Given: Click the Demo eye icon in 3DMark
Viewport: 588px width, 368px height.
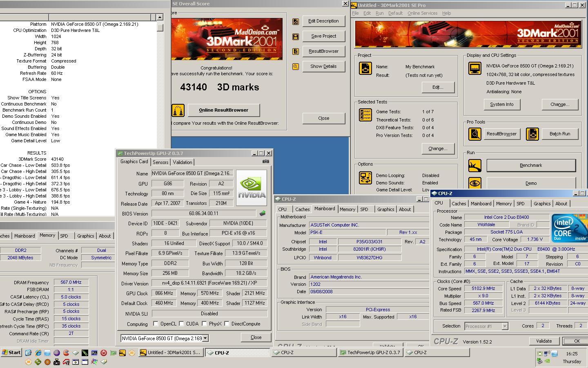Looking at the screenshot, I should 475,183.
